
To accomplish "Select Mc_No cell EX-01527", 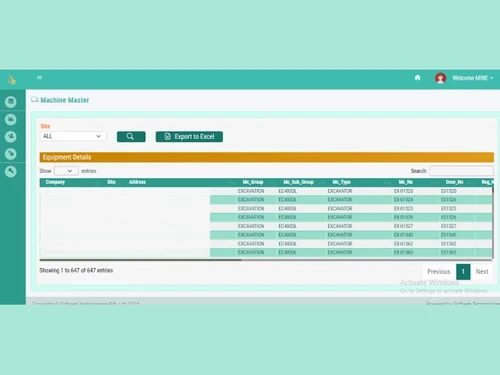I will pyautogui.click(x=403, y=226).
